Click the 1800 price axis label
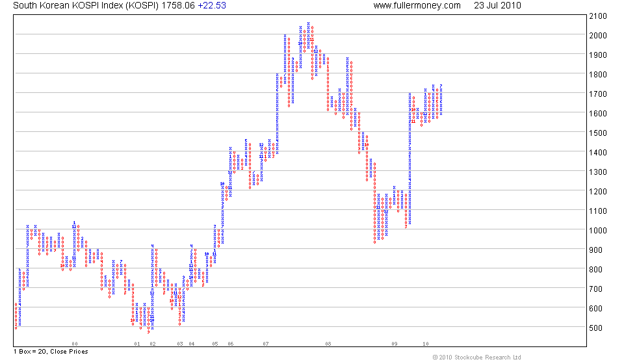This screenshot has width=637, height=364. coord(598,75)
